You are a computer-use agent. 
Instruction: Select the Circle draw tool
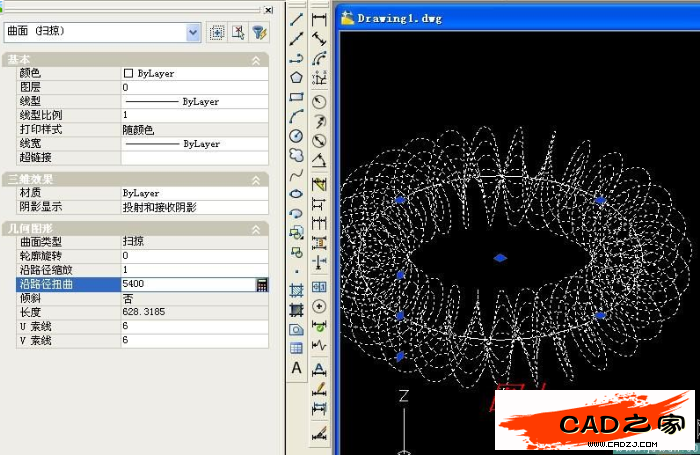pyautogui.click(x=296, y=136)
